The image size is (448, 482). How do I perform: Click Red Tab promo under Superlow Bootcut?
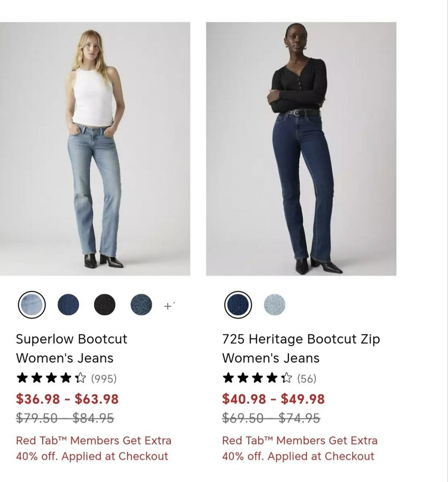coord(94,448)
